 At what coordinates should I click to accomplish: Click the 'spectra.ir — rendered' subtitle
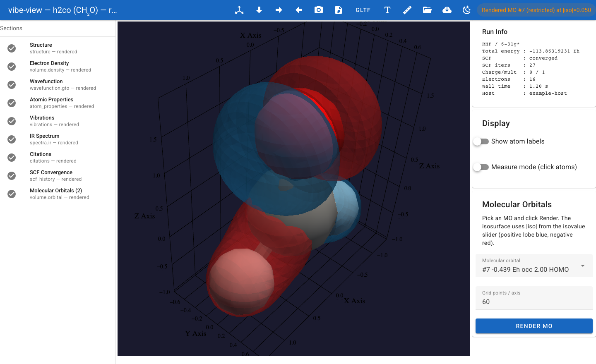(x=54, y=143)
